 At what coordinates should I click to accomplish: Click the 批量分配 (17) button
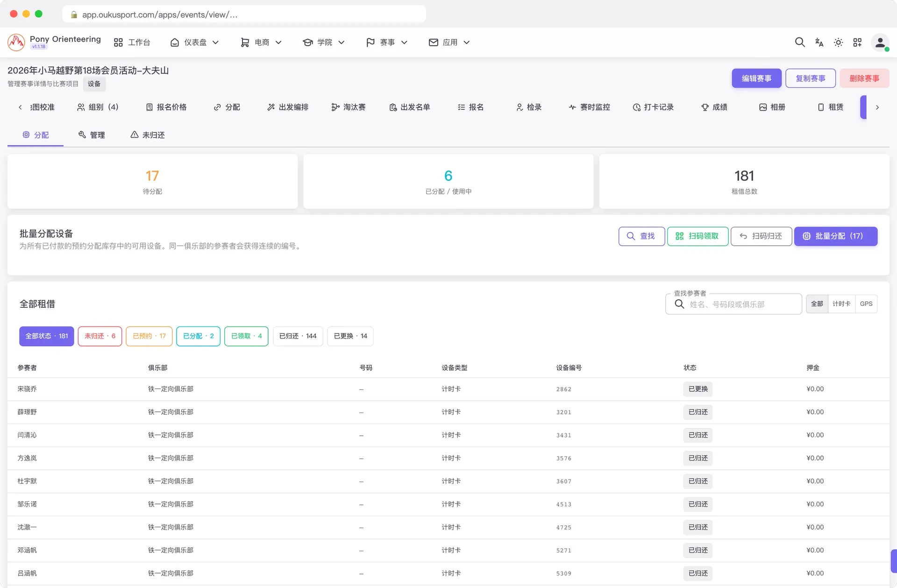pyautogui.click(x=835, y=236)
